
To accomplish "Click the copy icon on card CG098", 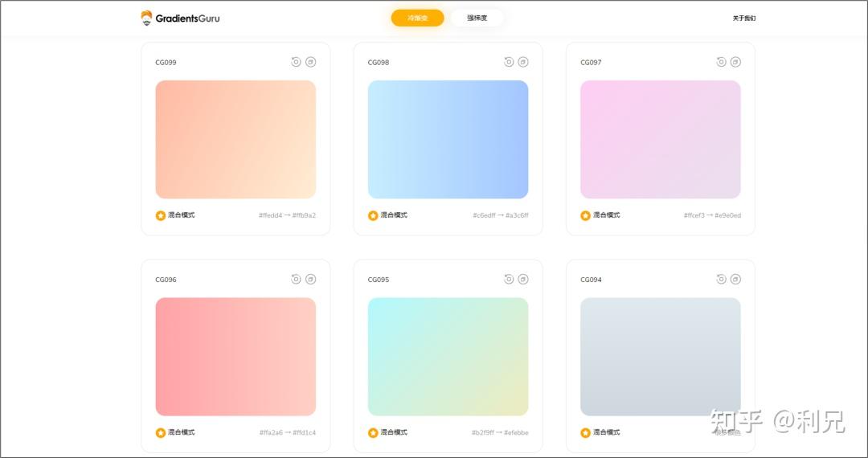I will point(523,62).
